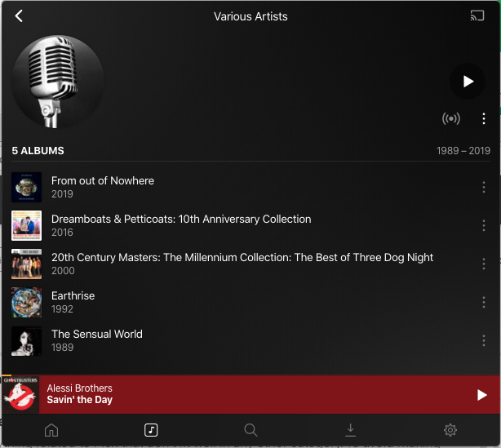Select The Sensual World cover thumbnail

(x=27, y=340)
